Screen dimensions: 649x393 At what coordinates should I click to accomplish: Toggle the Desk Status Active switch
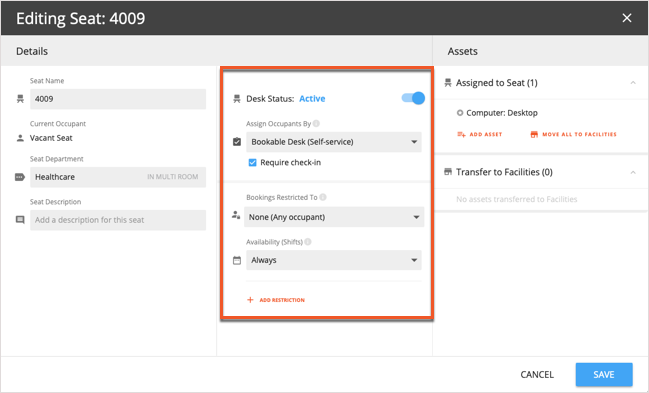413,98
